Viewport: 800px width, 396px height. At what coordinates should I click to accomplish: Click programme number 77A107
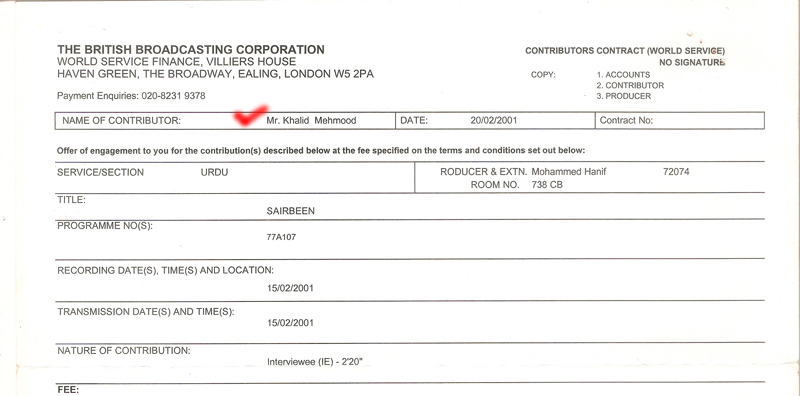(x=281, y=237)
